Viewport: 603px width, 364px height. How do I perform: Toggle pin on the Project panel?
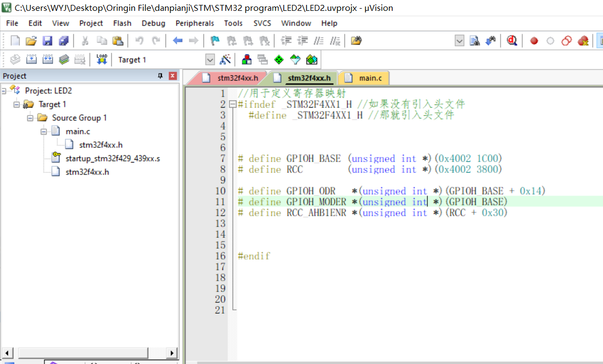[x=160, y=76]
